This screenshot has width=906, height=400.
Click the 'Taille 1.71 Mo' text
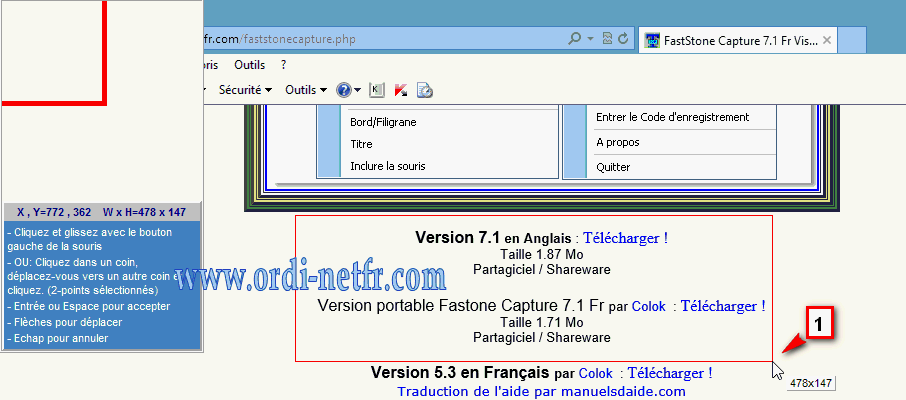(x=541, y=322)
